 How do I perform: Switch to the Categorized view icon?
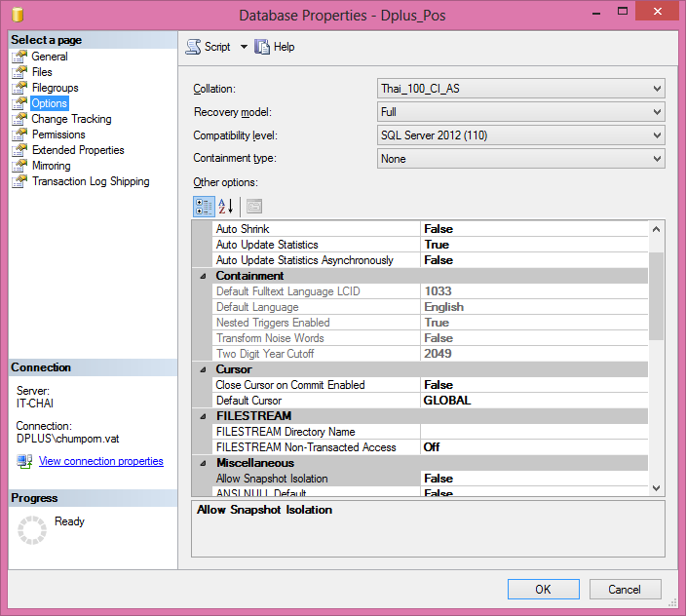(x=204, y=207)
